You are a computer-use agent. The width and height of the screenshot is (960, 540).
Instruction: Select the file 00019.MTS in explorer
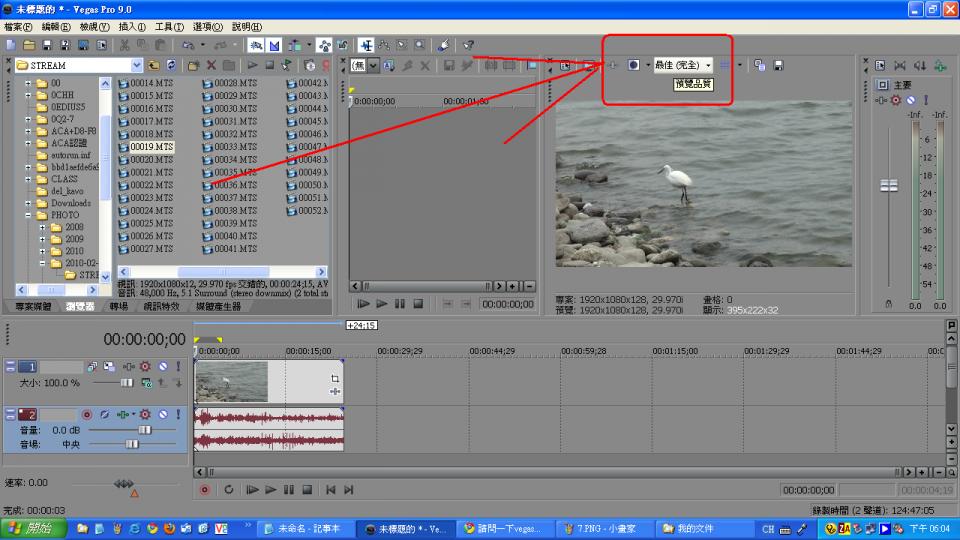pyautogui.click(x=151, y=147)
